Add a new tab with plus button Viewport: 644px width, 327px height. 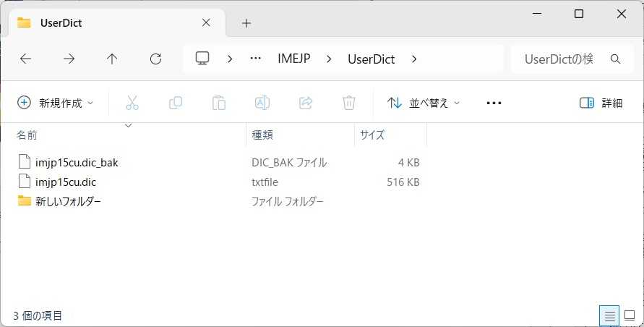pos(246,23)
